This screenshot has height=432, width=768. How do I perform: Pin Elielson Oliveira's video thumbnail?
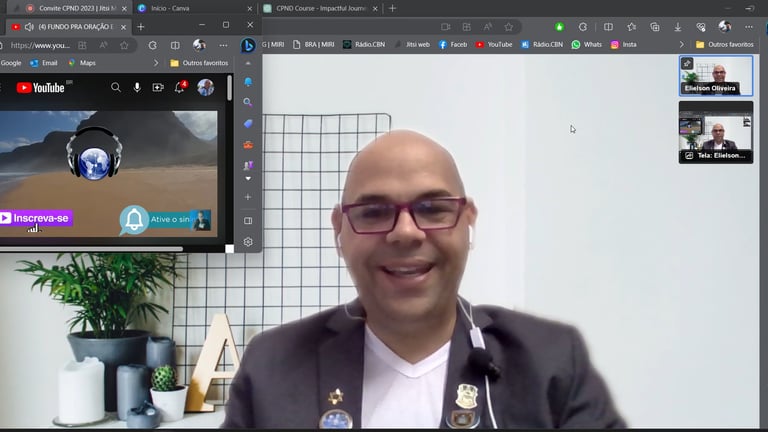[x=687, y=63]
